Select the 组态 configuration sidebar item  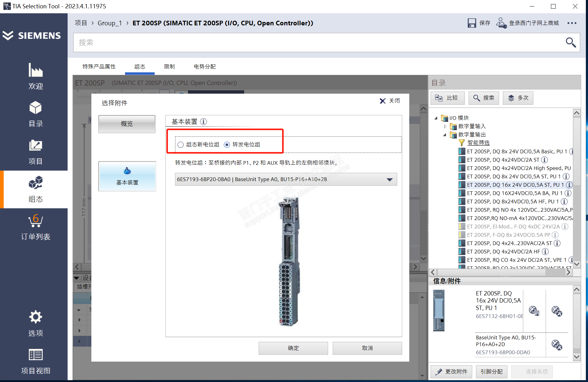[35, 189]
